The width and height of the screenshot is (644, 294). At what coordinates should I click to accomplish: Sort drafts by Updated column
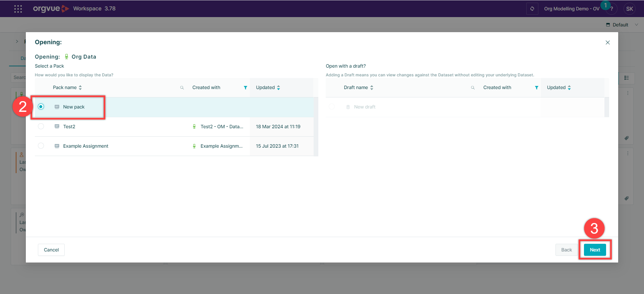[x=569, y=88]
